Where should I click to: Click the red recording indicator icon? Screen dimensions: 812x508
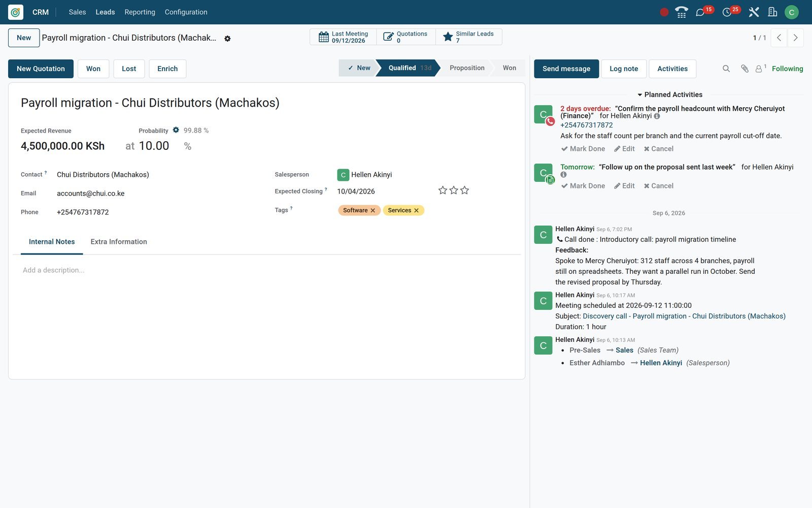coord(664,12)
